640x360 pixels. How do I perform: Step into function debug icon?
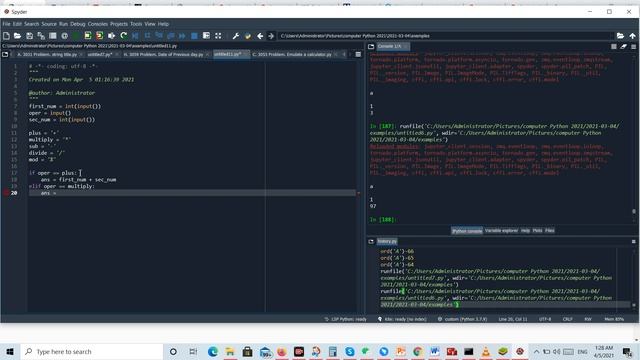[x=159, y=36]
